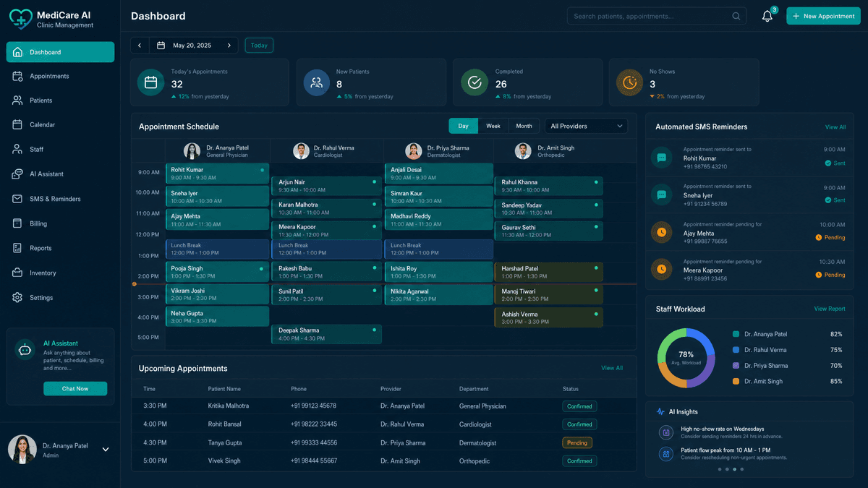This screenshot has width=868, height=488.
Task: Open Reports in the sidebar
Action: tap(60, 248)
